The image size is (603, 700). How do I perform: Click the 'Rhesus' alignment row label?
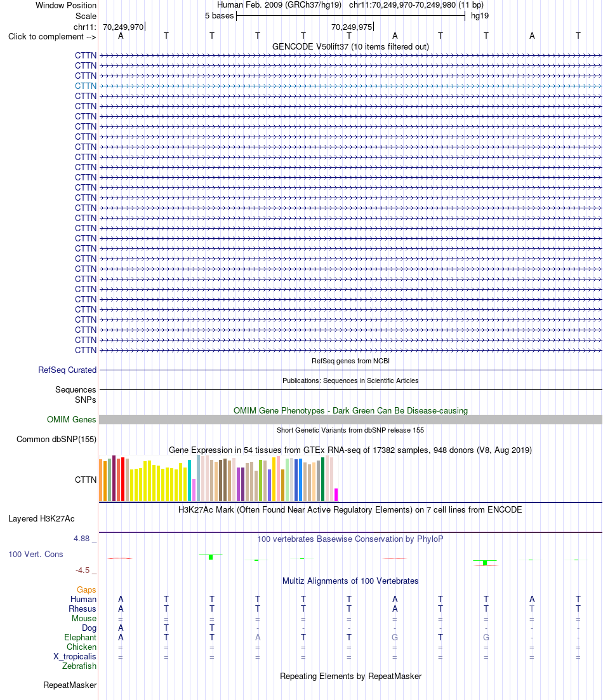(83, 609)
